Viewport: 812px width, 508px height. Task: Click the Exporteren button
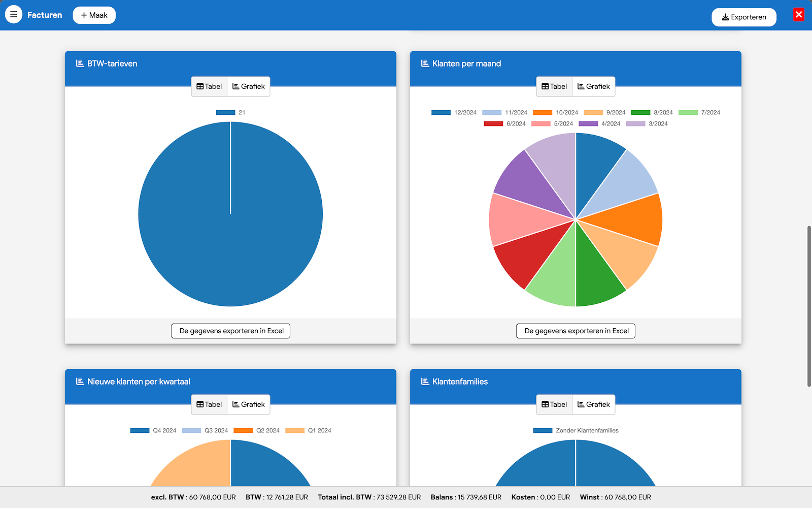744,17
